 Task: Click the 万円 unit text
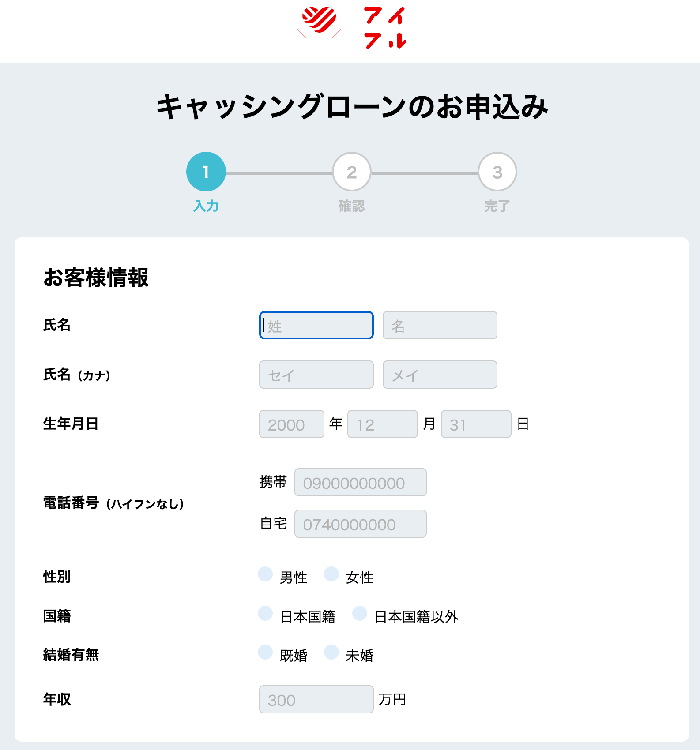pos(392,699)
